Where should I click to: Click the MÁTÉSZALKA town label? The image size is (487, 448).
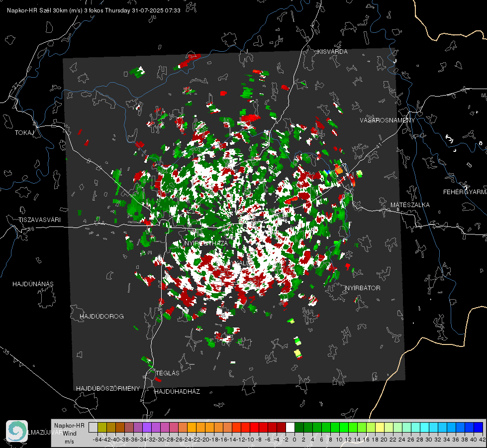pos(410,205)
